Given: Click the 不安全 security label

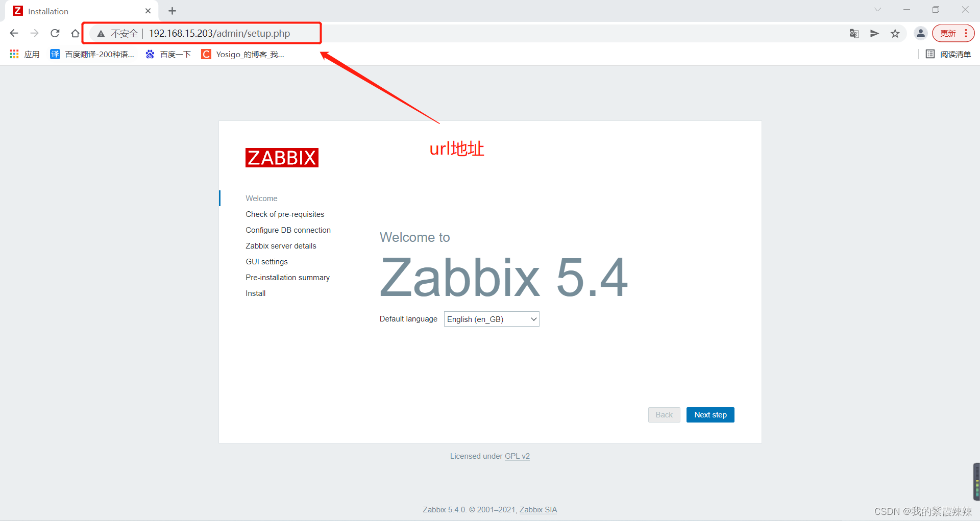Looking at the screenshot, I should pos(124,34).
